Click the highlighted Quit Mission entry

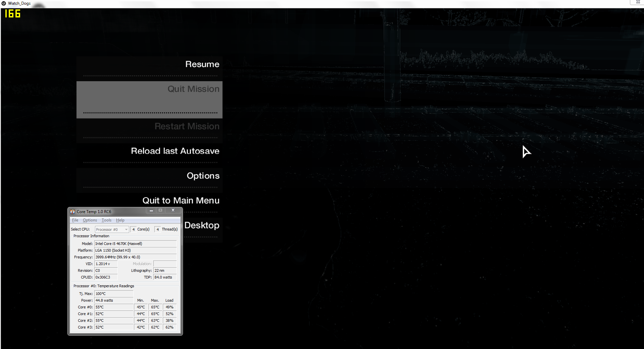point(193,89)
